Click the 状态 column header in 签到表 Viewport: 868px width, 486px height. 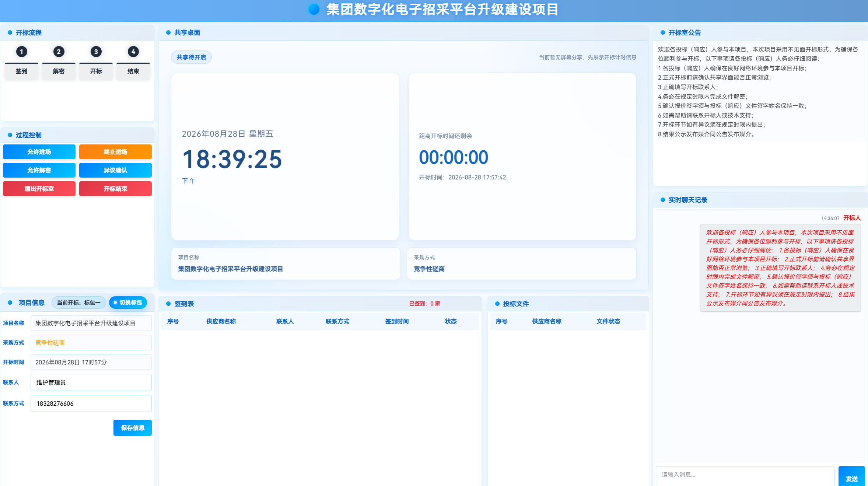[x=451, y=321]
